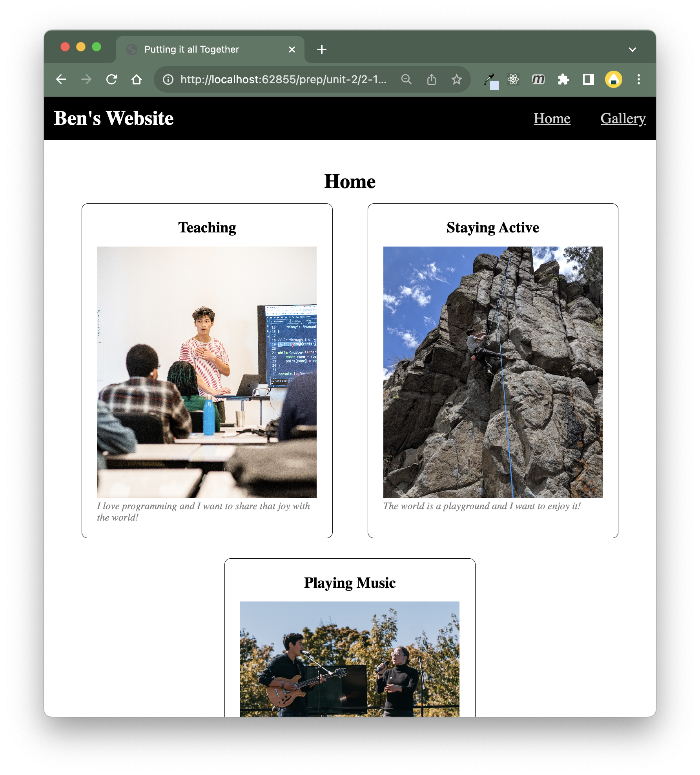Open the browser home page icon
Viewport: 700px width, 775px height.
(137, 80)
